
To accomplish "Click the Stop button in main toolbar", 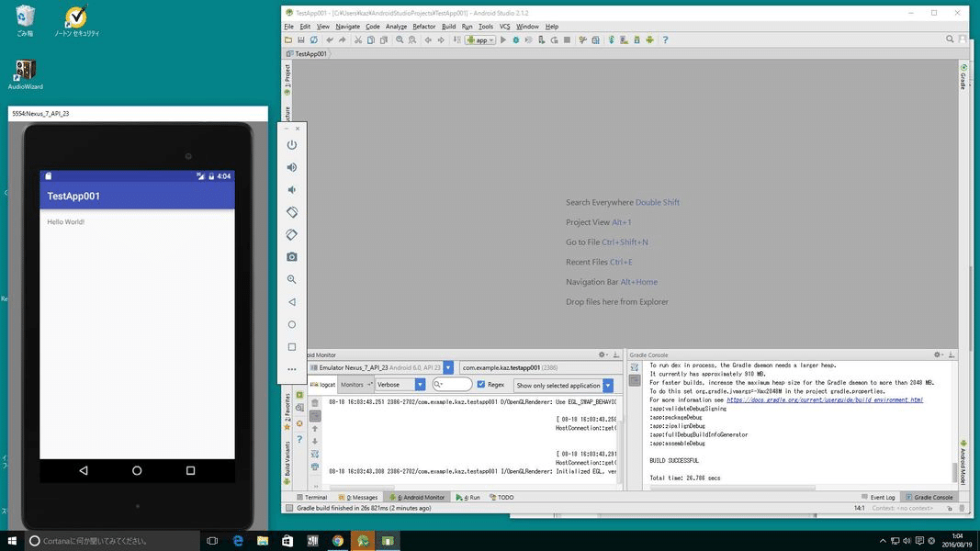I will [x=567, y=40].
